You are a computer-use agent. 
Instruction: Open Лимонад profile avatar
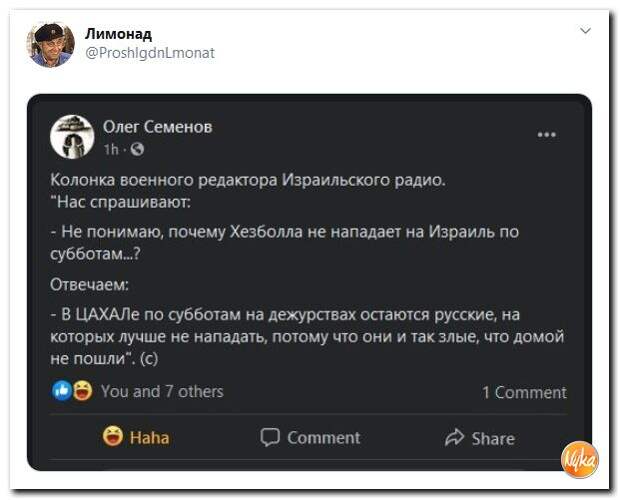click(x=50, y=45)
